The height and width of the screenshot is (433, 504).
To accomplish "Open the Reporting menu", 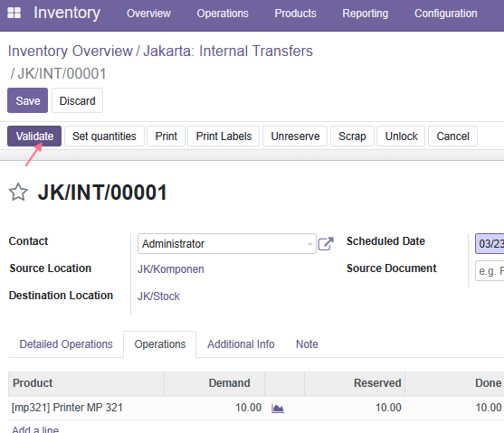I will click(x=366, y=14).
